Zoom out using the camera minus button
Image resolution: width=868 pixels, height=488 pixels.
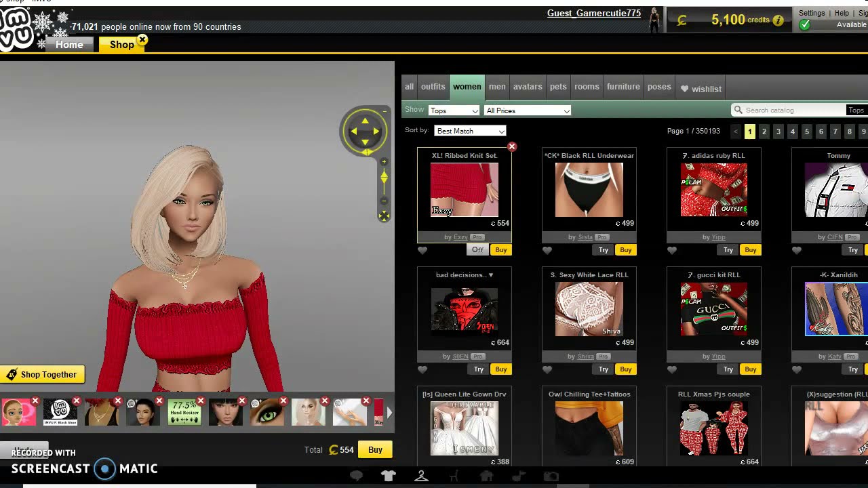384,201
